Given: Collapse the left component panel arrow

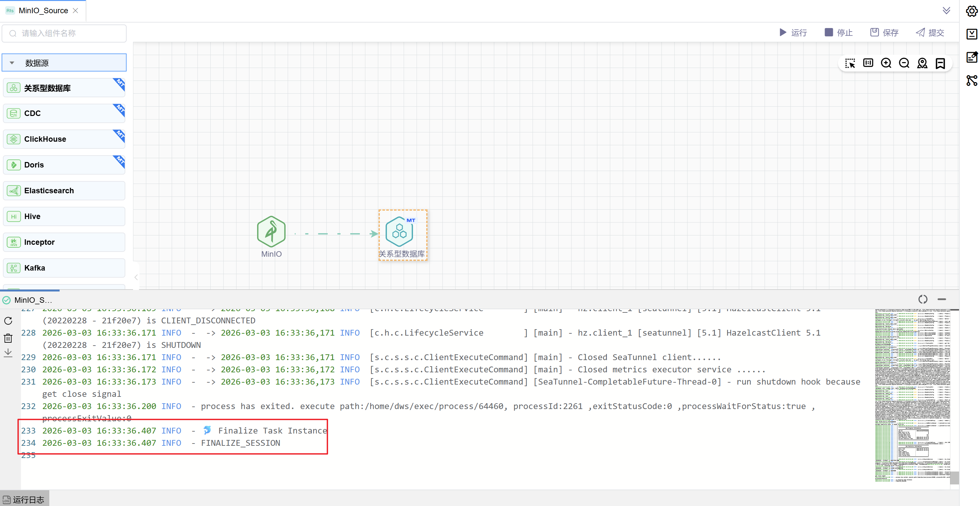Looking at the screenshot, I should (136, 277).
